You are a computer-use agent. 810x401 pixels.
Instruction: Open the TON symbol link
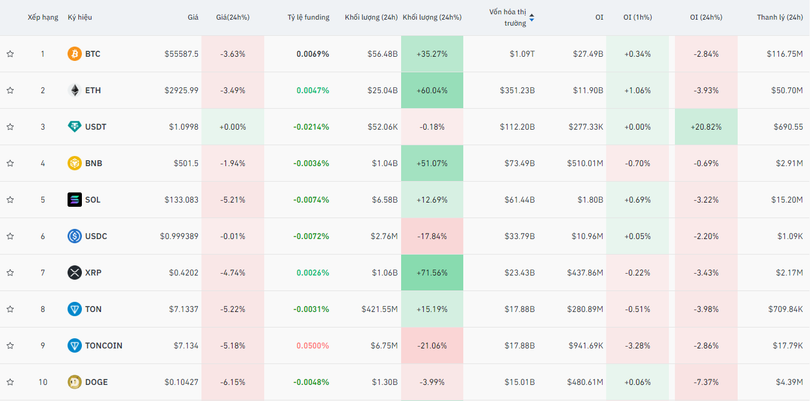pos(93,309)
